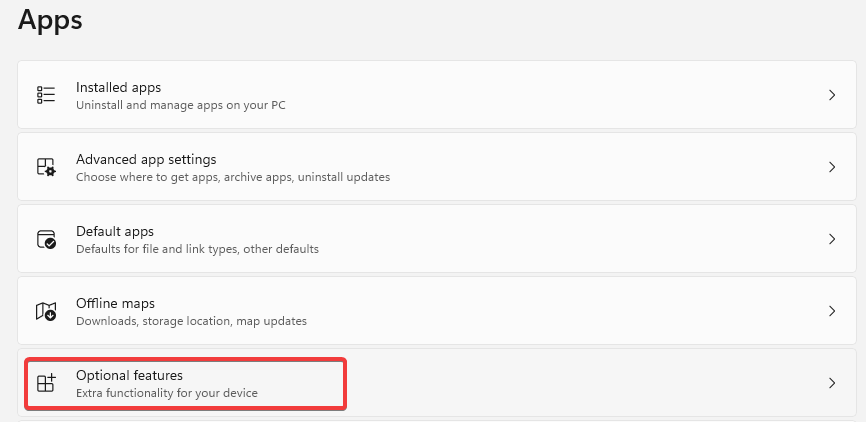866x422 pixels.
Task: Click "Defaults for file and link types" description
Action: coord(197,249)
